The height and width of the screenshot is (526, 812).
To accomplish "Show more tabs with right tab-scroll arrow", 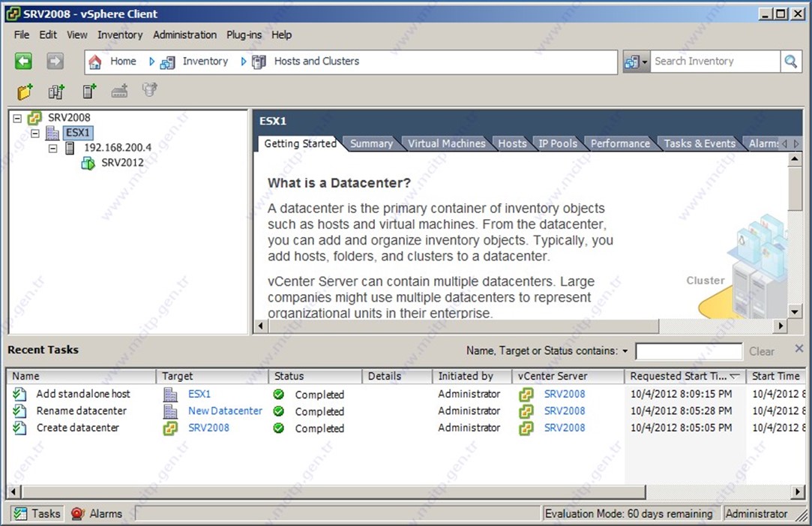I will click(796, 143).
